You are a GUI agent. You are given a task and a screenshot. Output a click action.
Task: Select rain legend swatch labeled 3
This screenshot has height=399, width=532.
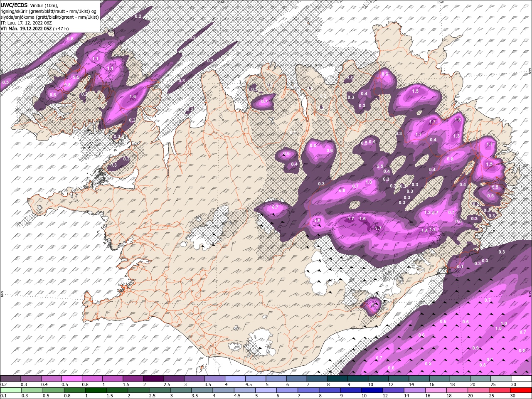pyautogui.click(x=181, y=390)
